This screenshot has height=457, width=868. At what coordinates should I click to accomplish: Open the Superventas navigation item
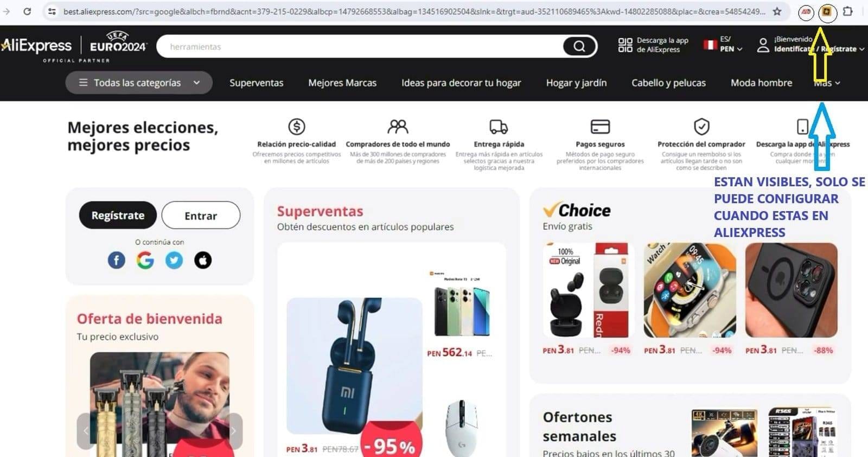click(256, 83)
